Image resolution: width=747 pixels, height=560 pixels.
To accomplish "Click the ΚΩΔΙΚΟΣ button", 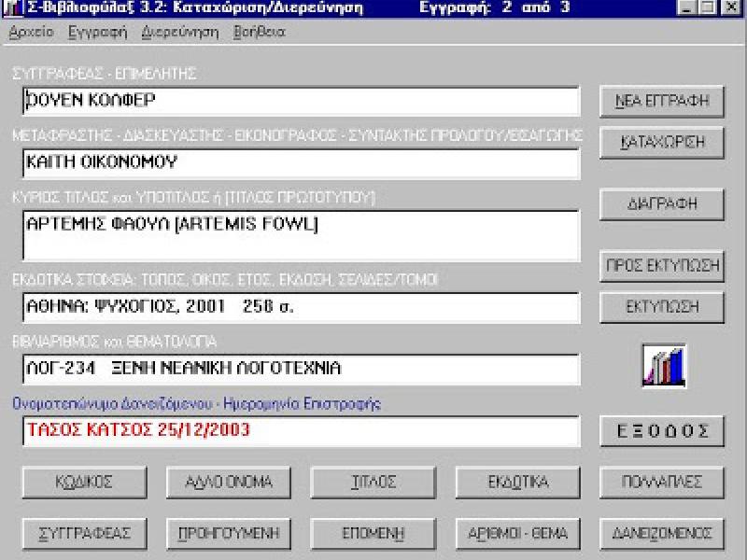I will pos(82,483).
